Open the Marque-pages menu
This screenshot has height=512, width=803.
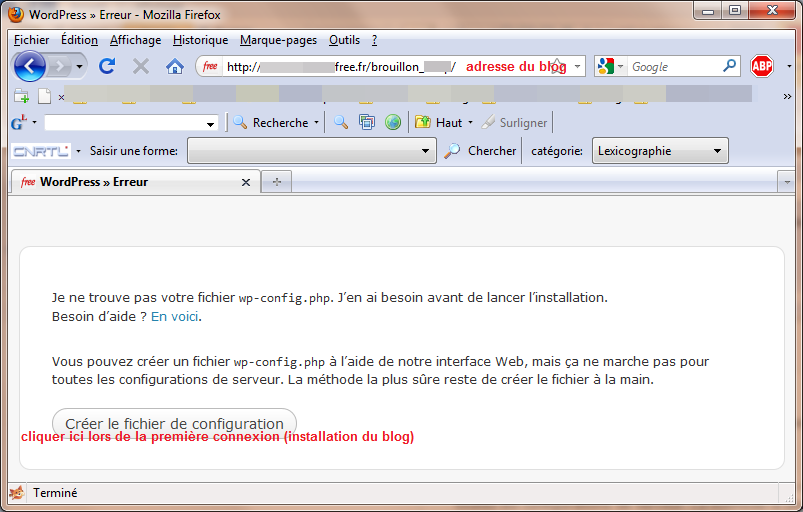[x=278, y=40]
